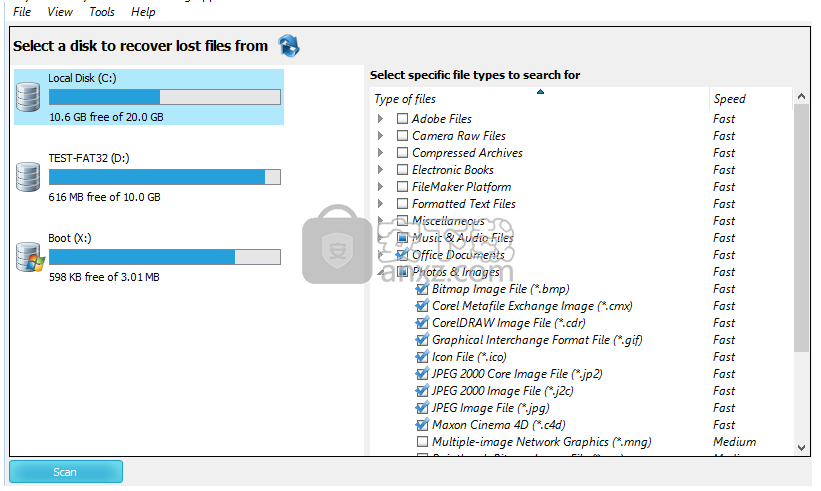Select the TEST-FAT32 (D:) drive icon
The image size is (821, 491).
(28, 177)
